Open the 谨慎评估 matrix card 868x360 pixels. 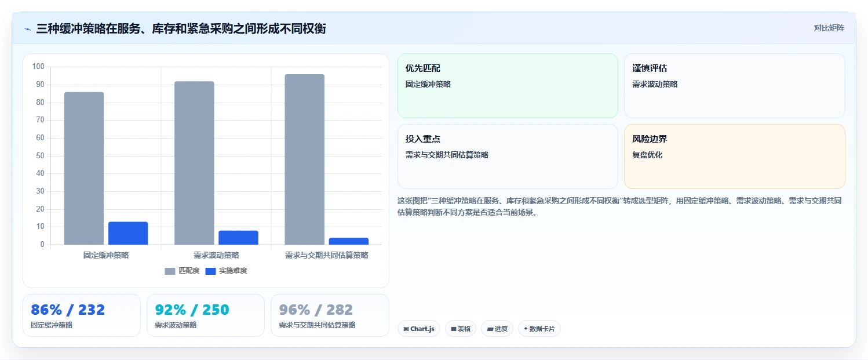(x=735, y=86)
